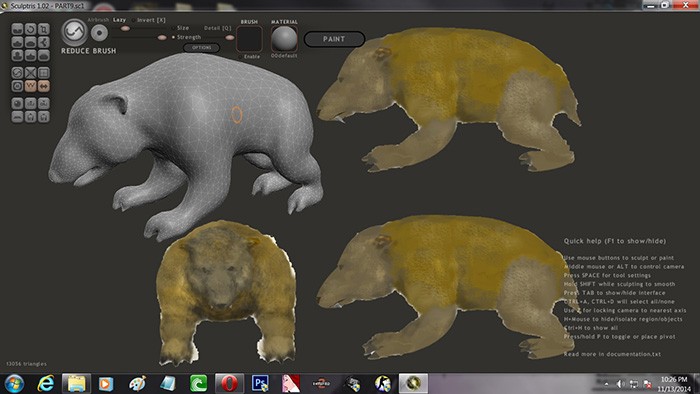The width and height of the screenshot is (700, 394).
Task: Open the OPTIONS button
Action: pos(202,47)
